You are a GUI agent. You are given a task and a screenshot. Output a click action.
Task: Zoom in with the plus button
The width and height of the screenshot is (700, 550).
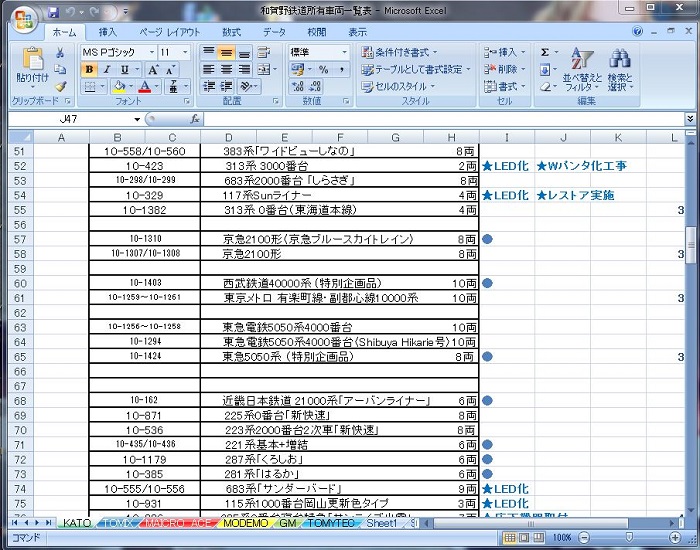pos(675,538)
